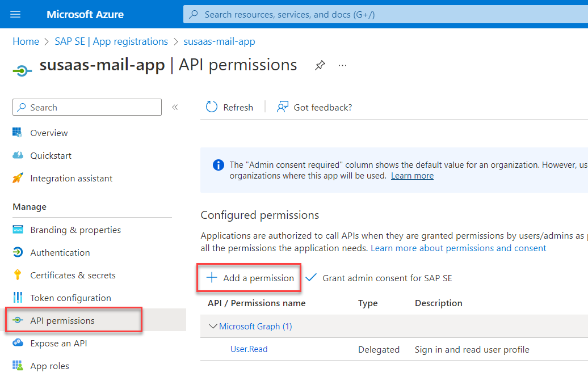Click the API permissions sidebar icon
Viewport: 588px width, 377px height.
(x=18, y=320)
